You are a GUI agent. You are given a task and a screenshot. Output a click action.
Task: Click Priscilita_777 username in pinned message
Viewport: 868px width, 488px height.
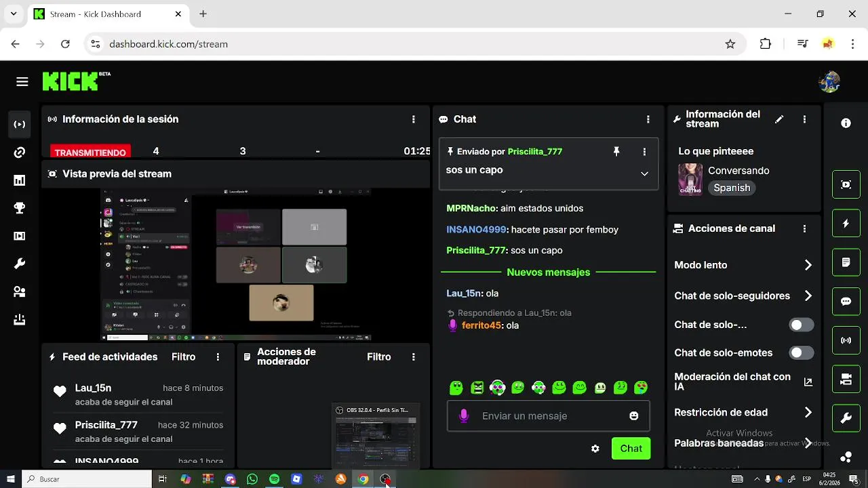pos(535,151)
